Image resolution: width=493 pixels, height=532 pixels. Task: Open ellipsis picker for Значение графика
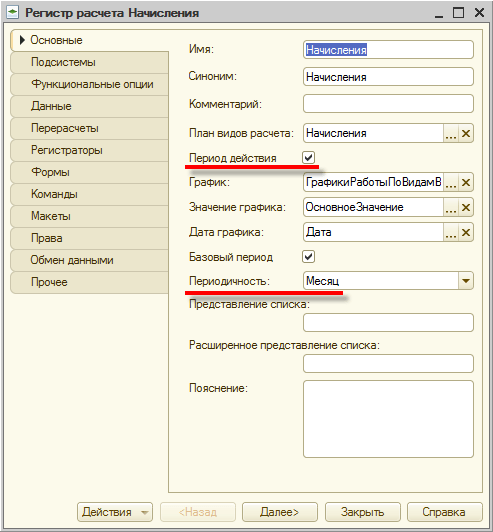tap(451, 207)
